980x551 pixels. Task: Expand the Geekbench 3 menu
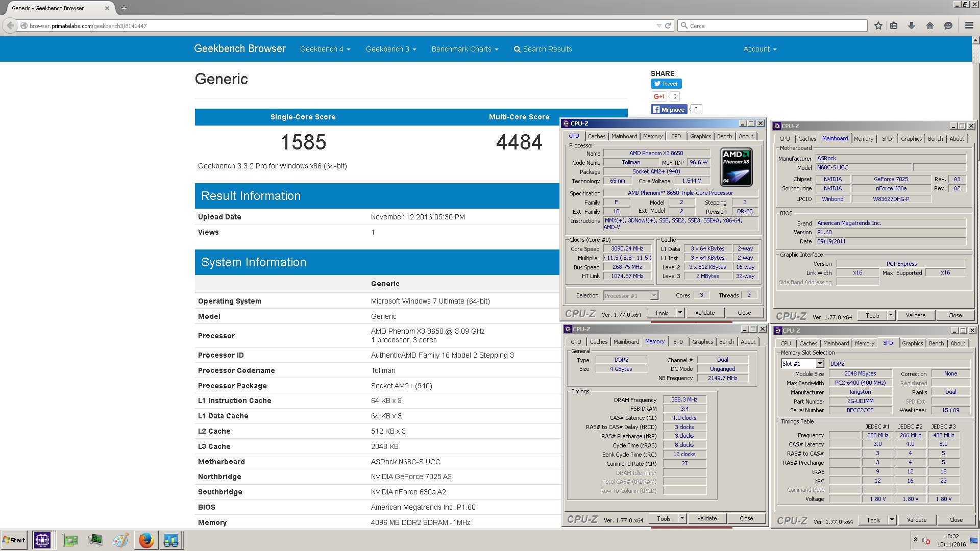[391, 49]
